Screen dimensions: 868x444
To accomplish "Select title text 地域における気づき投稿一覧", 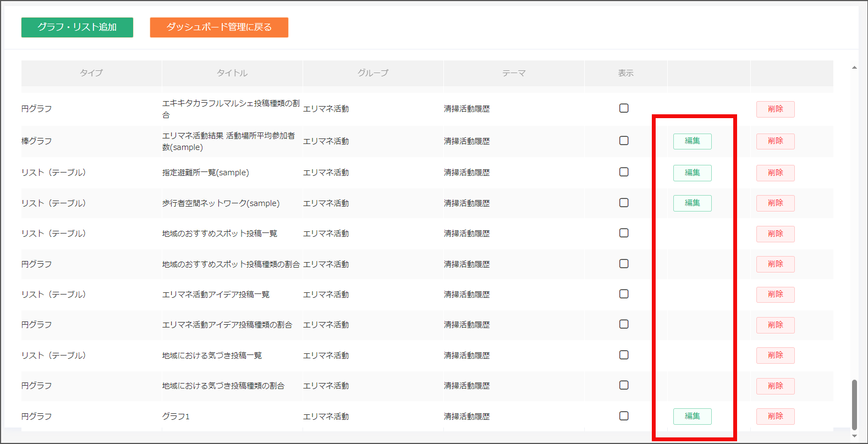I will [x=212, y=356].
